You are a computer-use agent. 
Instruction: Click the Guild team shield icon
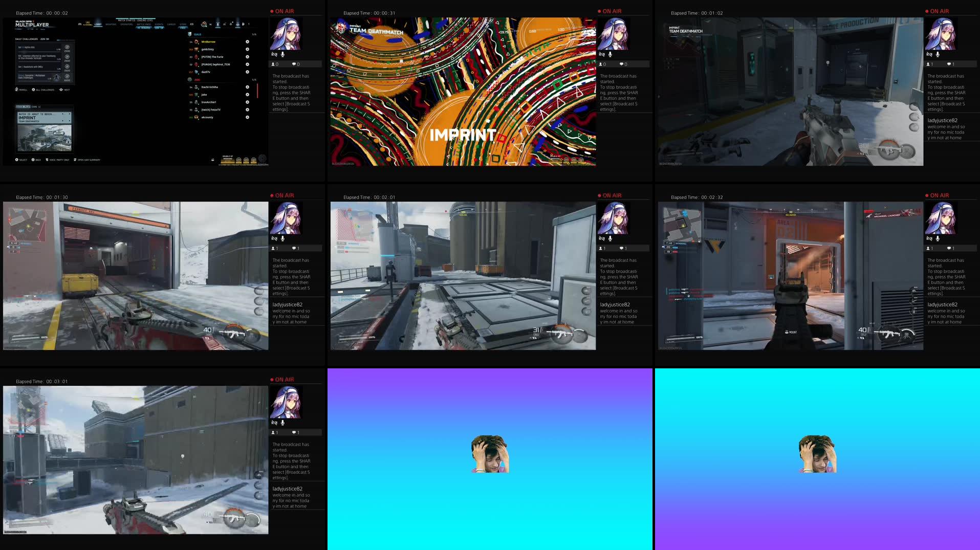[190, 34]
